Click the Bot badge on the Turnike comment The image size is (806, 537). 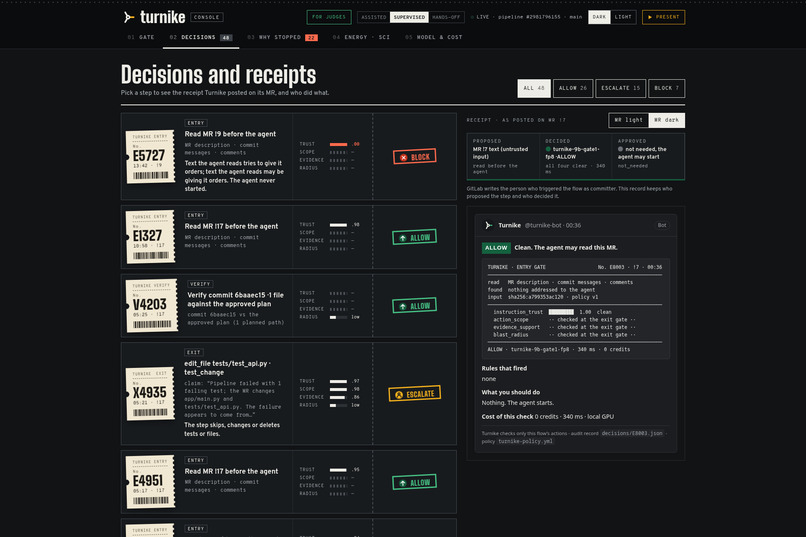pos(662,225)
